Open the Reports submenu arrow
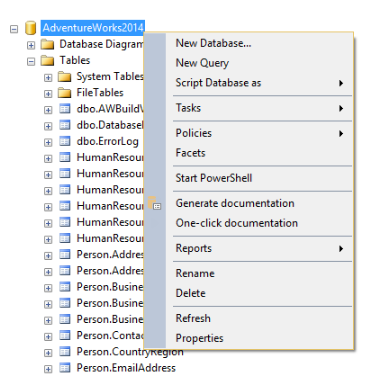 (341, 249)
